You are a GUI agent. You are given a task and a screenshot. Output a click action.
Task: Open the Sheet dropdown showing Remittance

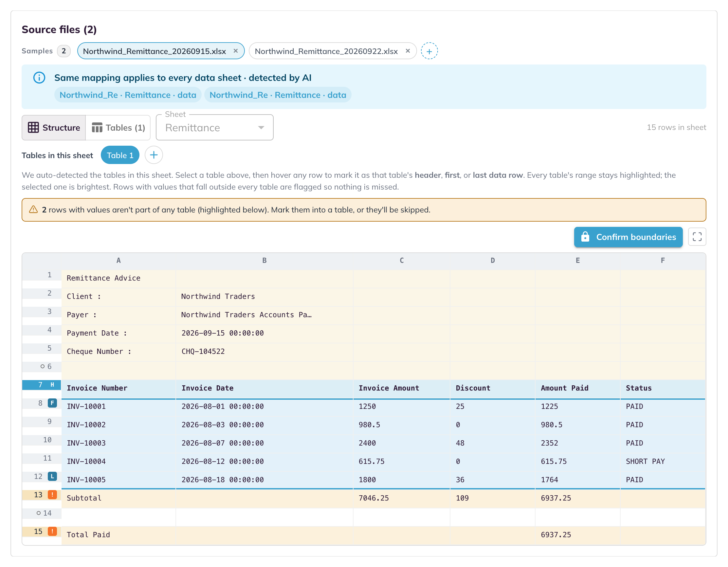click(215, 128)
